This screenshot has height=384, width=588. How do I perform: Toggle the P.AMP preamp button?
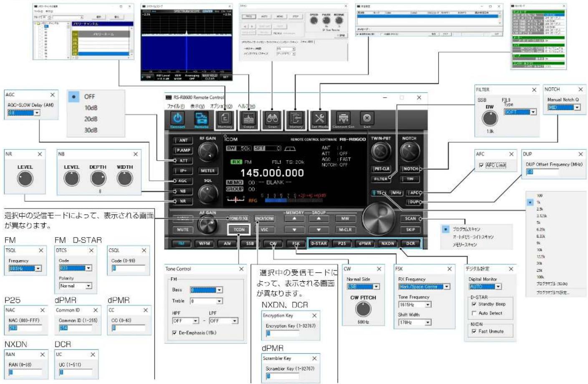182,150
